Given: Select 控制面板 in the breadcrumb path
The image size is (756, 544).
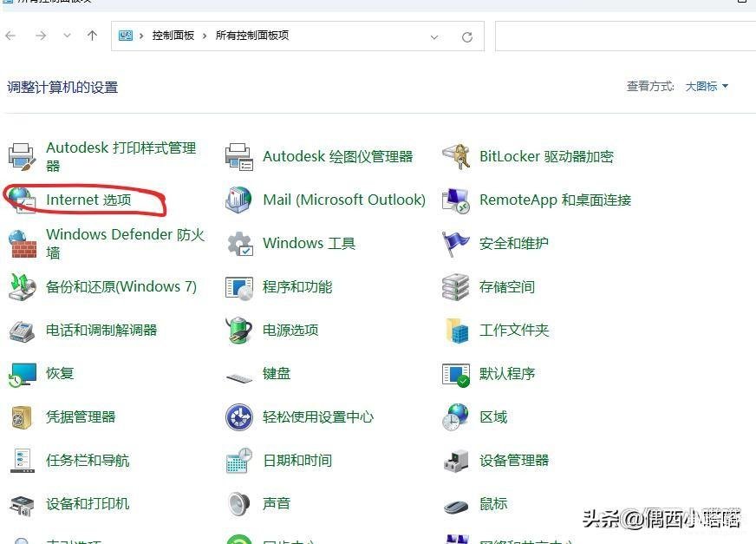Looking at the screenshot, I should [x=173, y=36].
